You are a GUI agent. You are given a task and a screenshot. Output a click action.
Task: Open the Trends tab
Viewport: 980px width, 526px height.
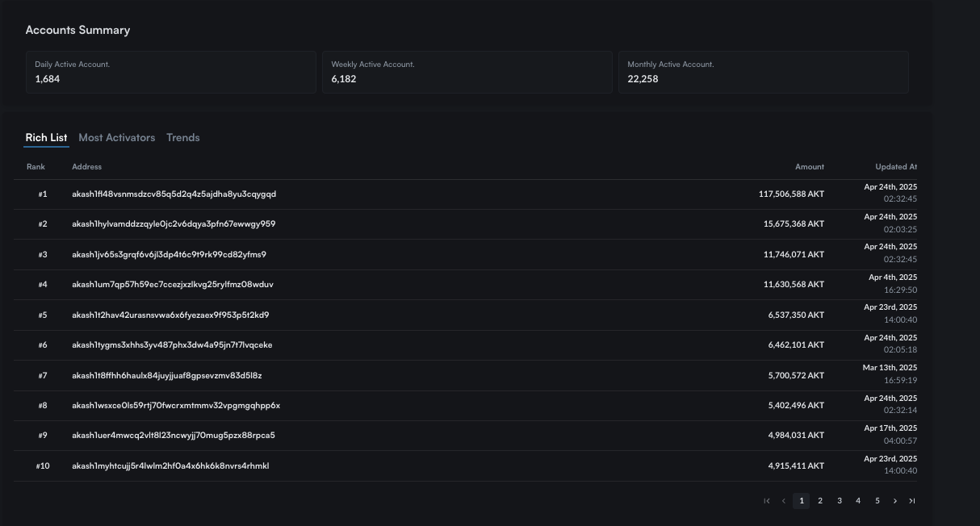tap(182, 138)
